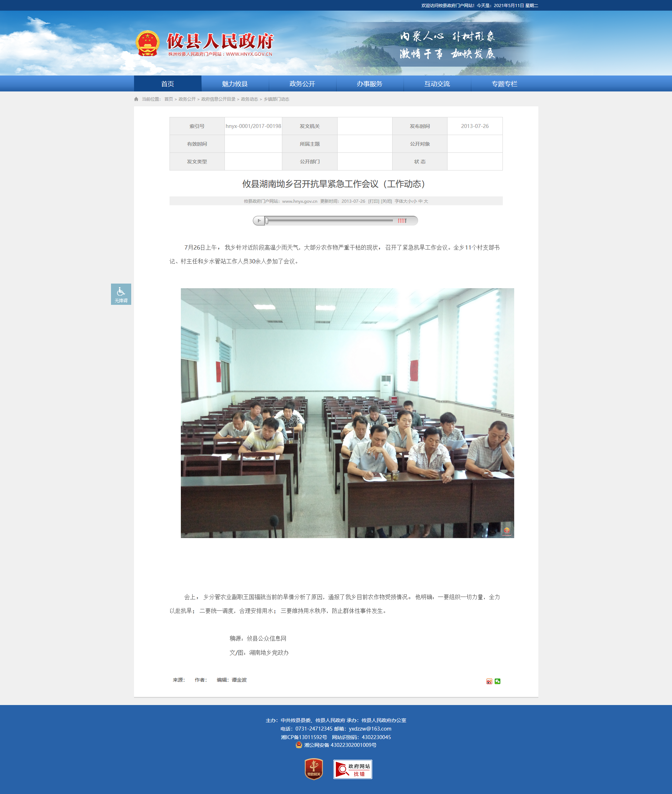The height and width of the screenshot is (794, 672).
Task: Set font size to 大
Action: [426, 201]
